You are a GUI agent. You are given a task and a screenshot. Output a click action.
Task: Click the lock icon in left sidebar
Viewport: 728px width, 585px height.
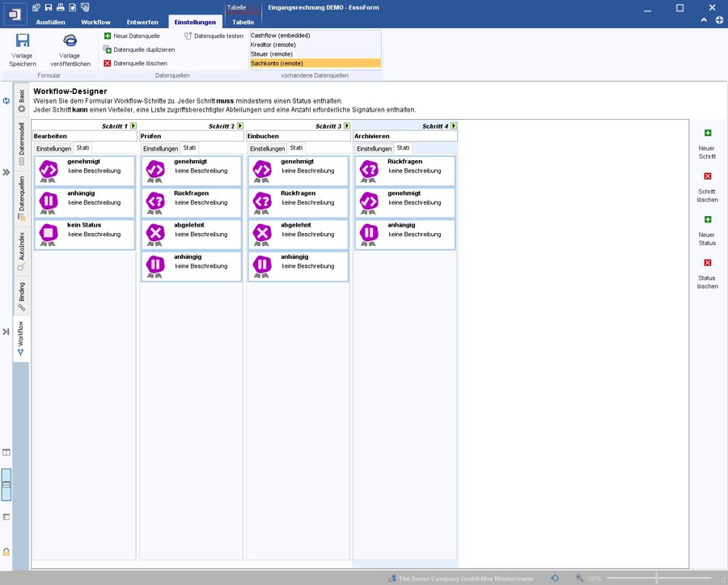tap(6, 551)
